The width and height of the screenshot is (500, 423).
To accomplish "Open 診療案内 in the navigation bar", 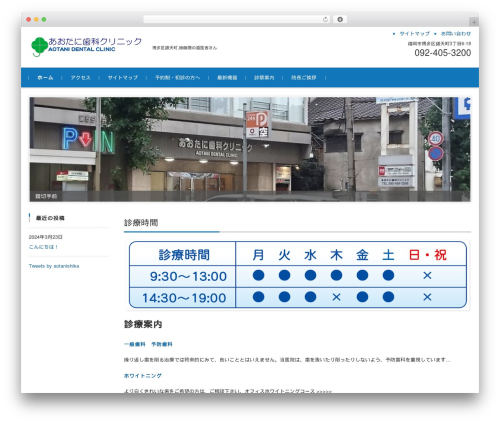I will [264, 78].
